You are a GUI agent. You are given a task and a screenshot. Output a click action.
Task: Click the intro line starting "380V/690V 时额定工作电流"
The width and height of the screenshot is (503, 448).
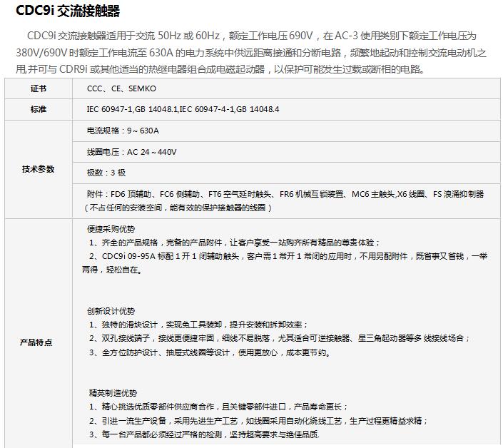pos(251,53)
